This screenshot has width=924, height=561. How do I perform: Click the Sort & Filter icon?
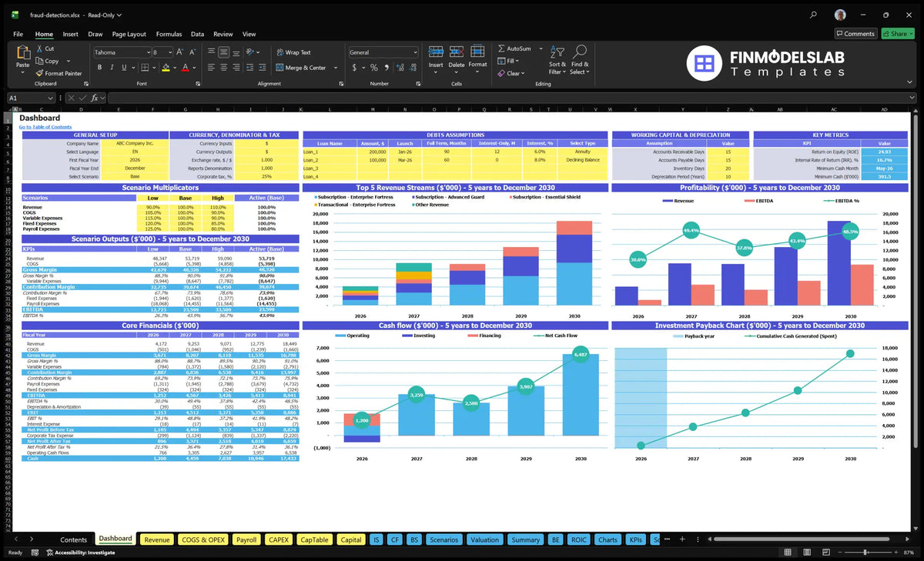click(557, 52)
